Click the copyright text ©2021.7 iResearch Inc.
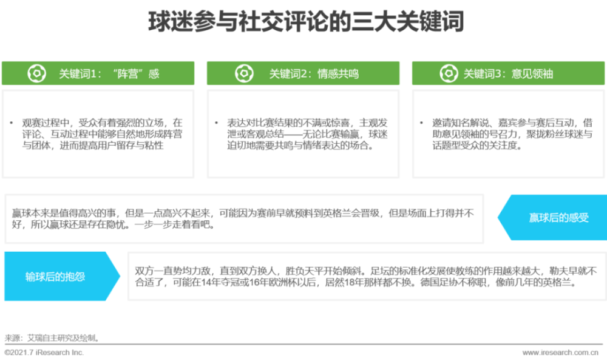The width and height of the screenshot is (607, 364). (44, 352)
